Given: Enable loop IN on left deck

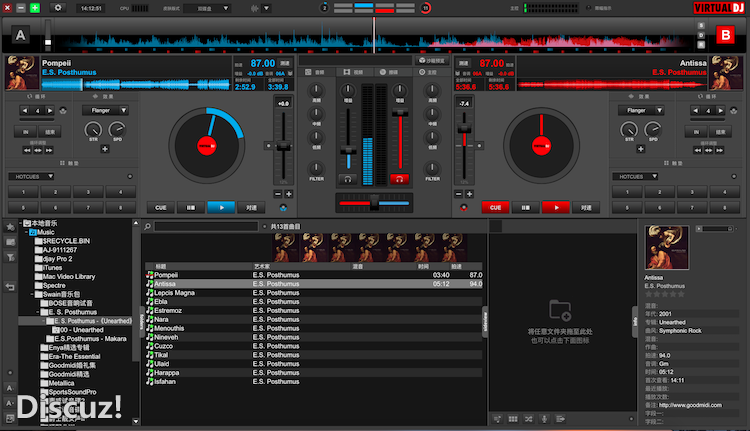Looking at the screenshot, I should (26, 131).
